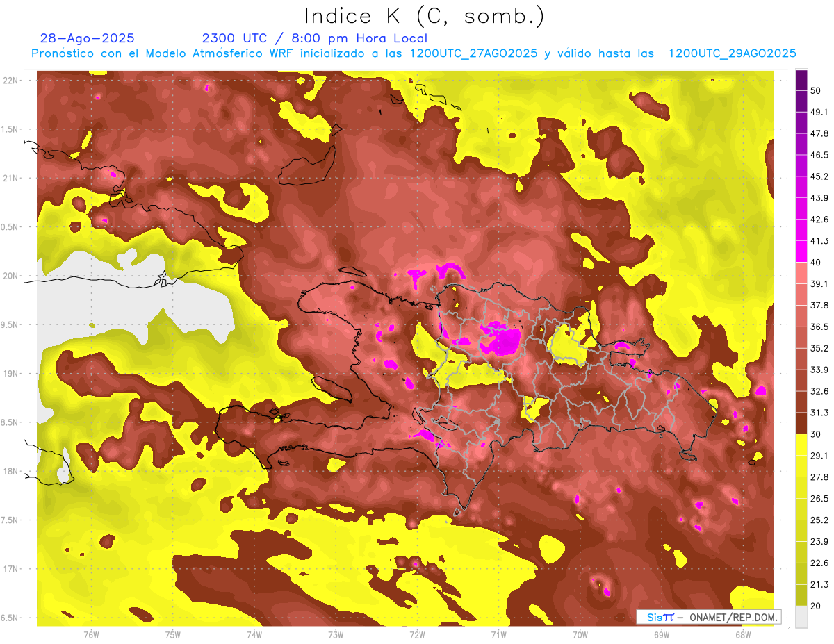This screenshot has height=644, width=834.
Task: Click the "22N" latitude axis label
Action: click(x=11, y=80)
